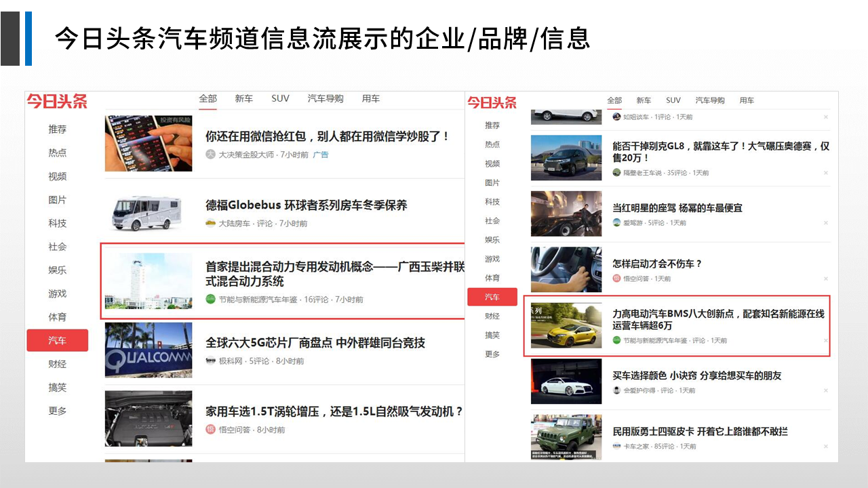Open headline 你还在用微信抢红包
The image size is (868, 488).
click(328, 136)
